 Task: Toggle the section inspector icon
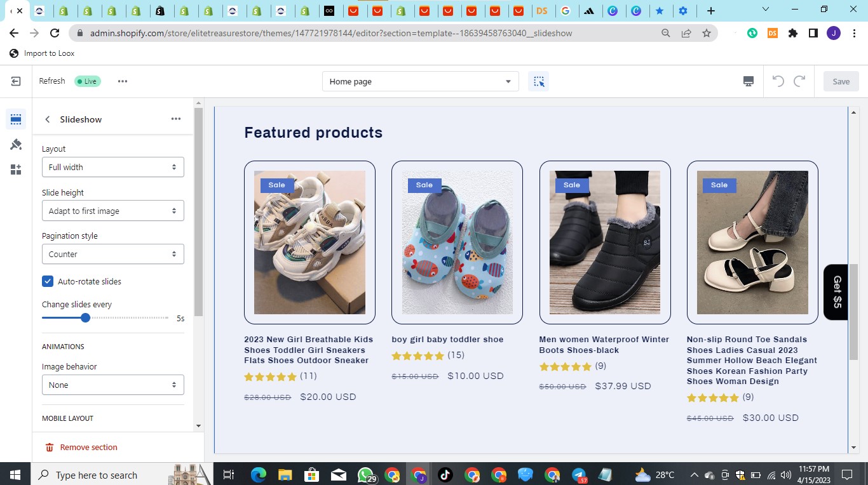coord(539,81)
